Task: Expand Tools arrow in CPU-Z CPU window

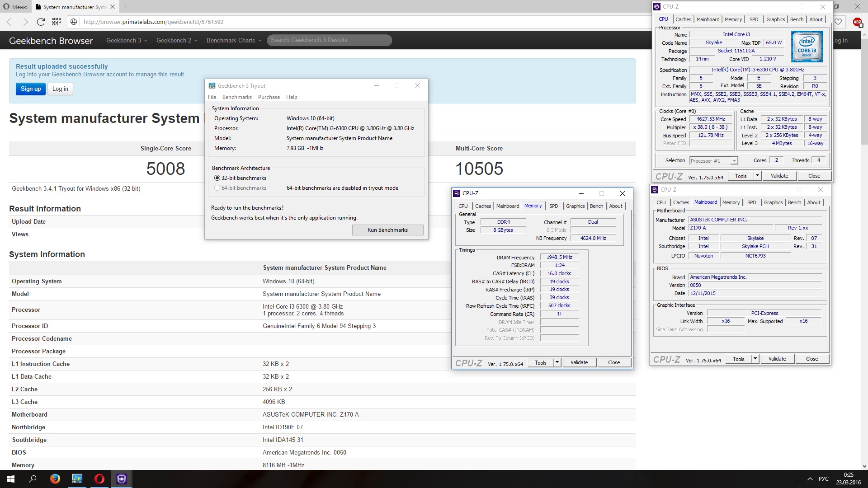Action: pos(757,176)
